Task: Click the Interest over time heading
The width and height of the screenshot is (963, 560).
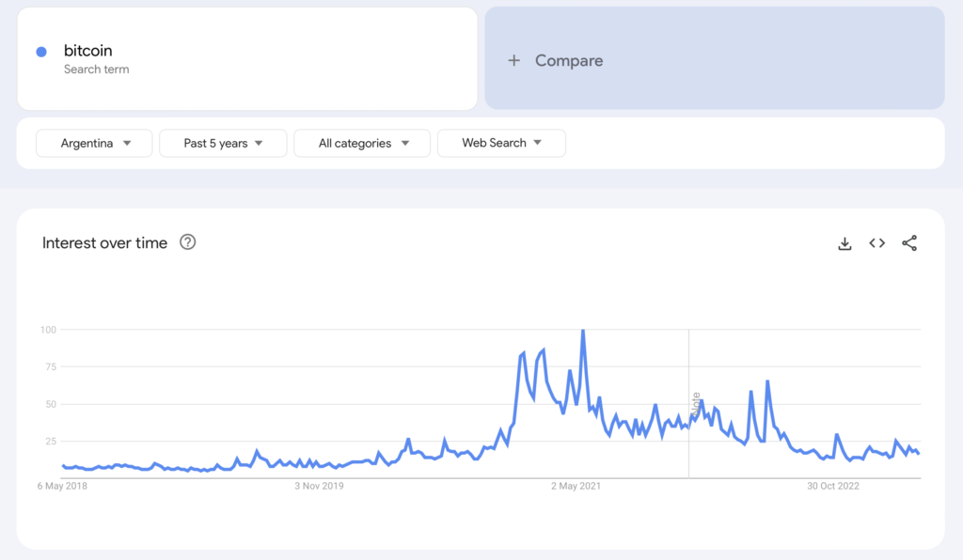Action: [x=104, y=242]
